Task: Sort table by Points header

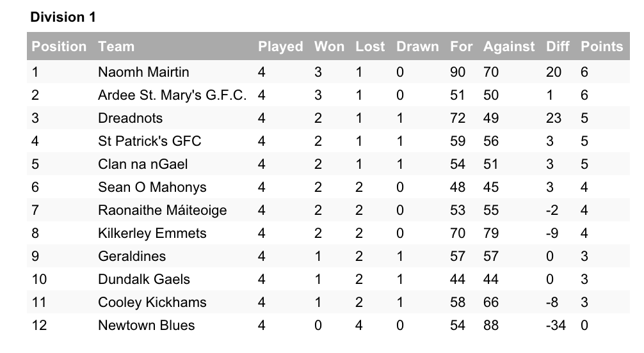Action: [x=601, y=47]
